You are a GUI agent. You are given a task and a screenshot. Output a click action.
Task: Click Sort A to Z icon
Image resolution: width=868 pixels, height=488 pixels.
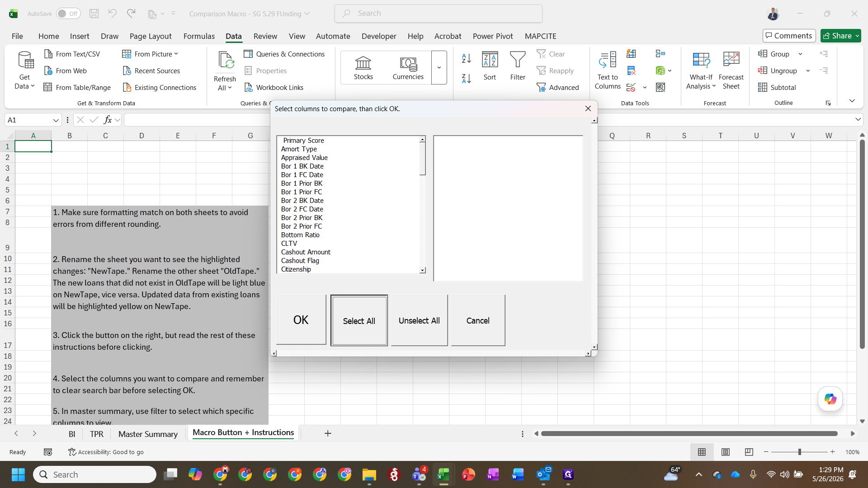point(467,58)
